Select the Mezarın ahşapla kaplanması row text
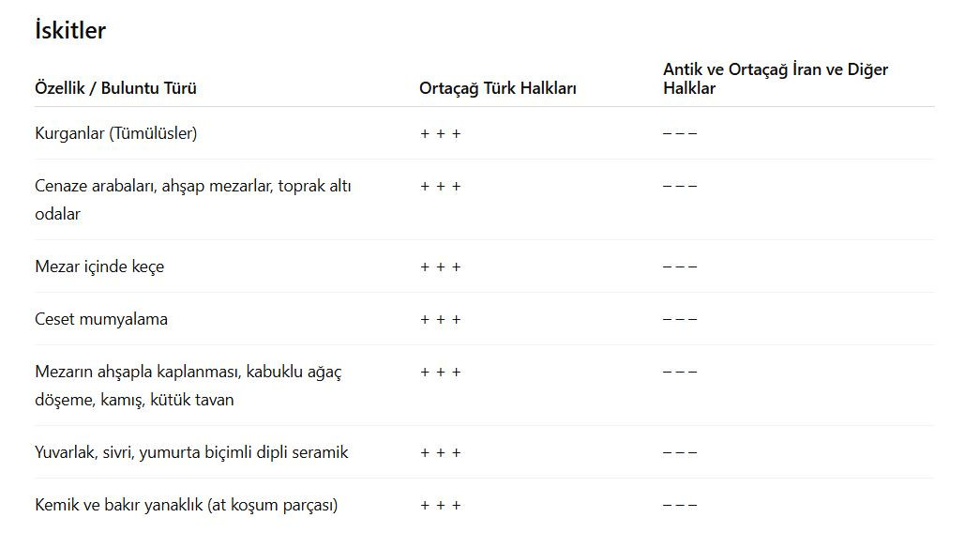The height and width of the screenshot is (548, 980). click(188, 386)
